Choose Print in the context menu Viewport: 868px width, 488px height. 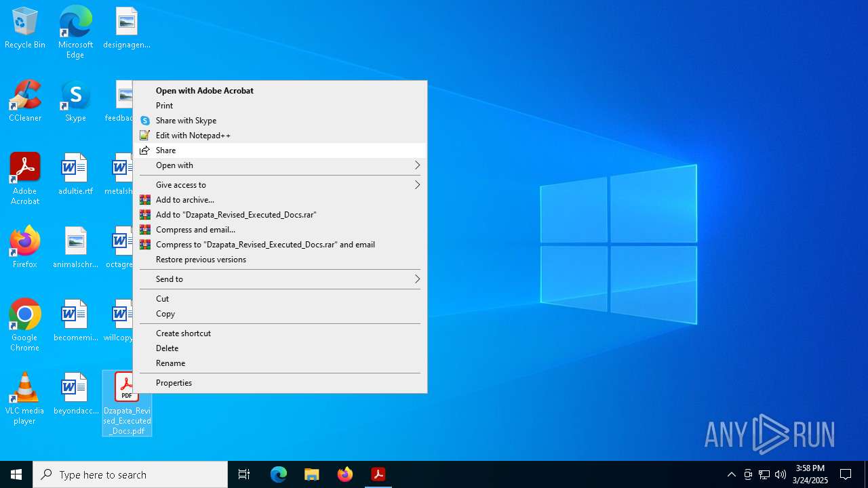pos(280,106)
